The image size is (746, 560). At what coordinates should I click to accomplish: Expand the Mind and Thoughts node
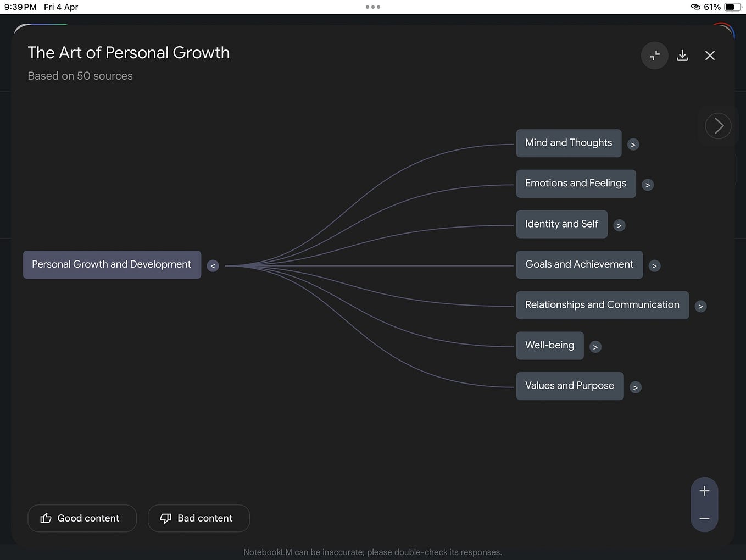pyautogui.click(x=633, y=145)
